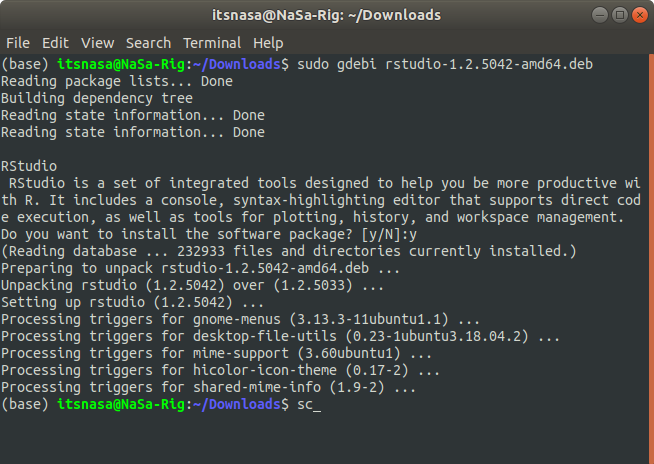Click the gnome-menus triggers output line
The width and height of the screenshot is (654, 464).
click(x=240, y=319)
